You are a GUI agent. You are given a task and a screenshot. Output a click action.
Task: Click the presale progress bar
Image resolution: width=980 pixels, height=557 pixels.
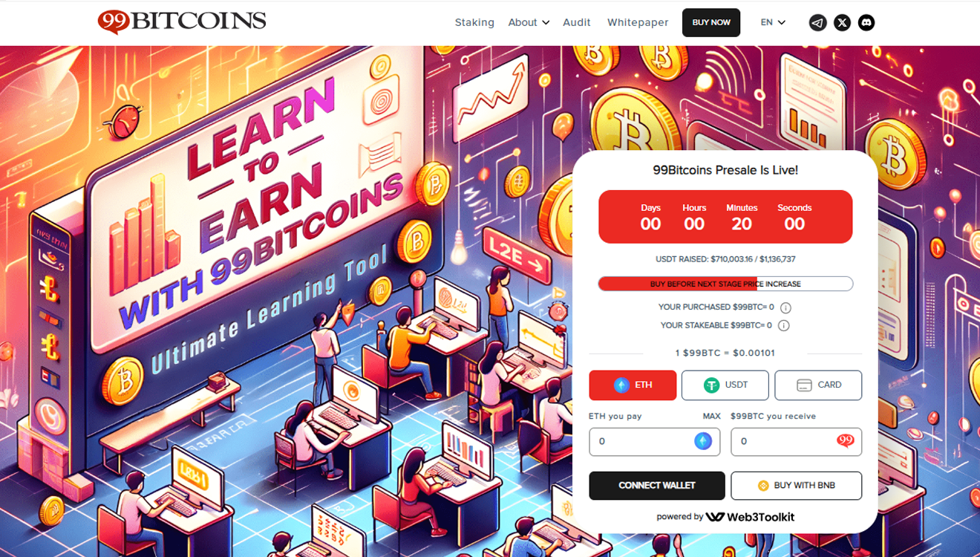[725, 284]
